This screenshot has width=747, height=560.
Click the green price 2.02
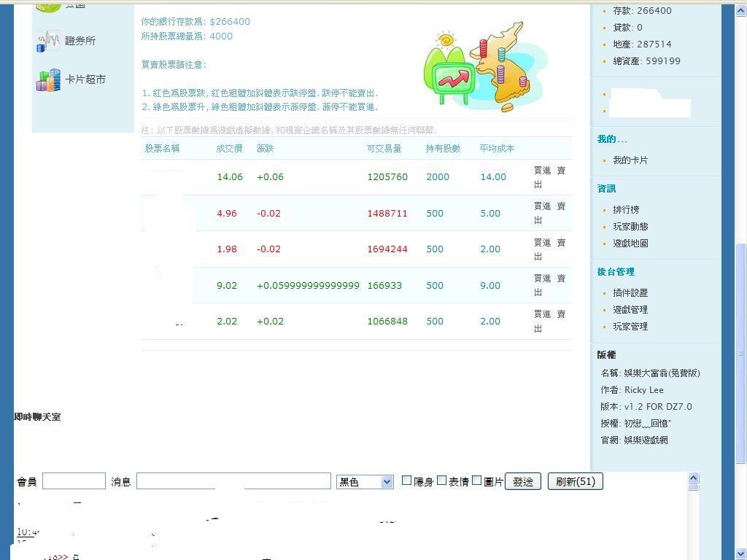(227, 322)
